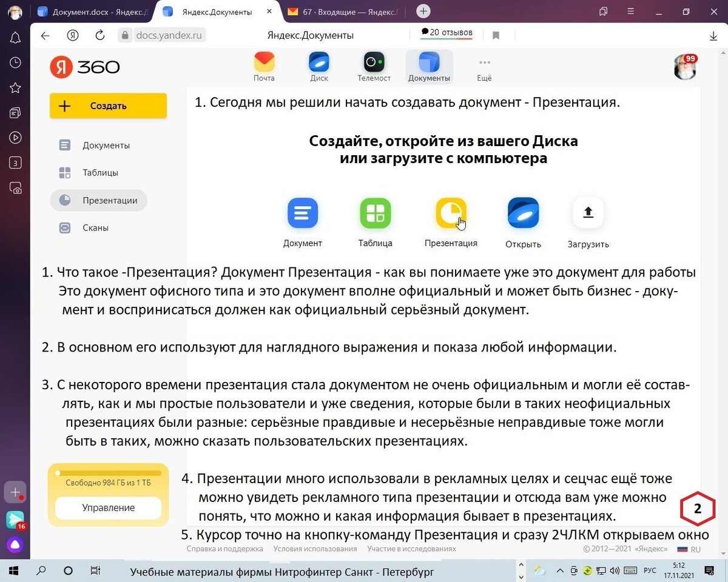Switch language via RU flag in footer
Screen dimensions: 728x582
pos(689,549)
